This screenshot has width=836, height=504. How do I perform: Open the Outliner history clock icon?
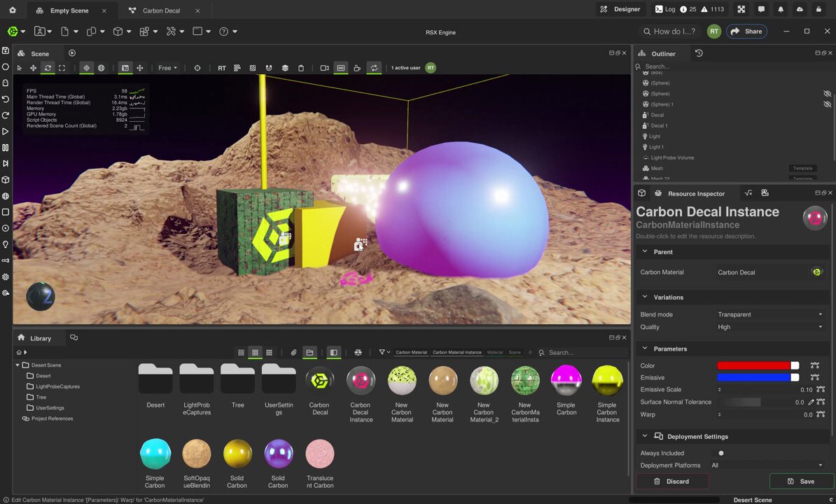click(699, 53)
